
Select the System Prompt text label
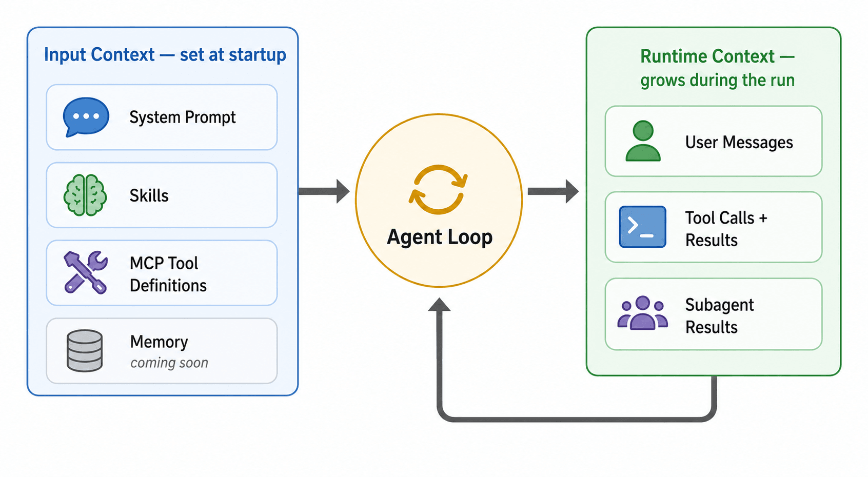pyautogui.click(x=182, y=117)
